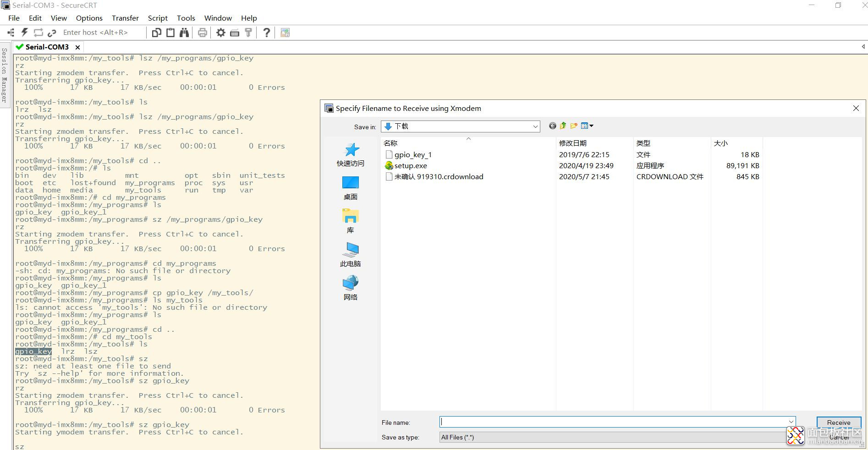Sort files by 类型 column header
Screen dimensions: 868x450
[x=672, y=143]
